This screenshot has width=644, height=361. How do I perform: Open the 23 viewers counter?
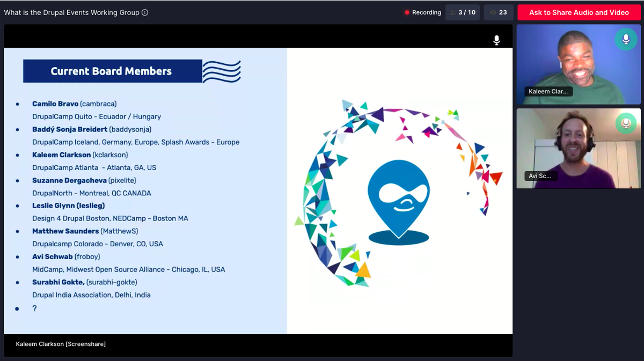499,12
